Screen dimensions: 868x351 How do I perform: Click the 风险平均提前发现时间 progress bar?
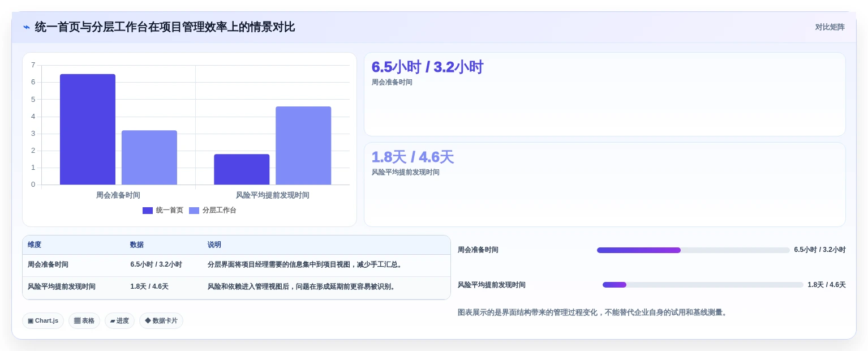(703, 285)
